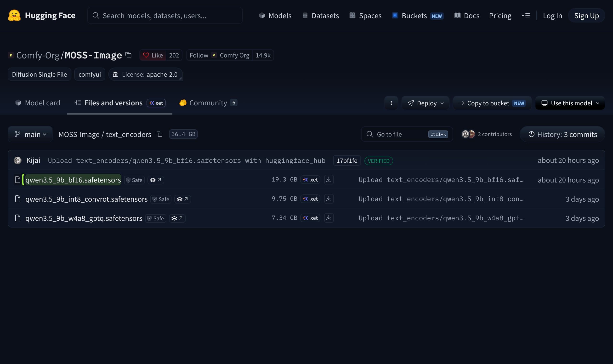Screen dimensions: 613x364
Task: Open commit hash 17bf1fe
Action: coord(347,160)
